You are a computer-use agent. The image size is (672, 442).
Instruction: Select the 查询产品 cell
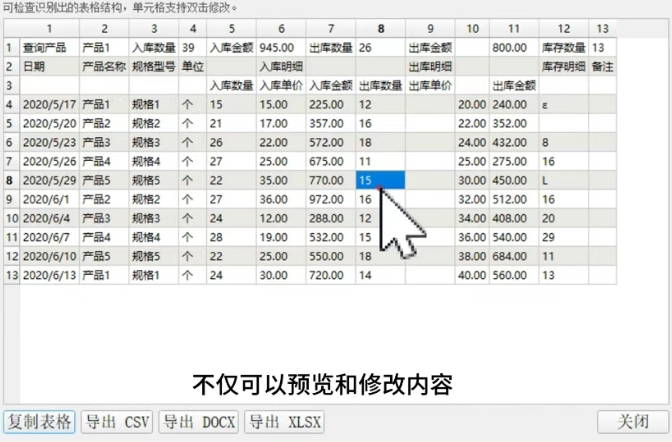pyautogui.click(x=49, y=48)
